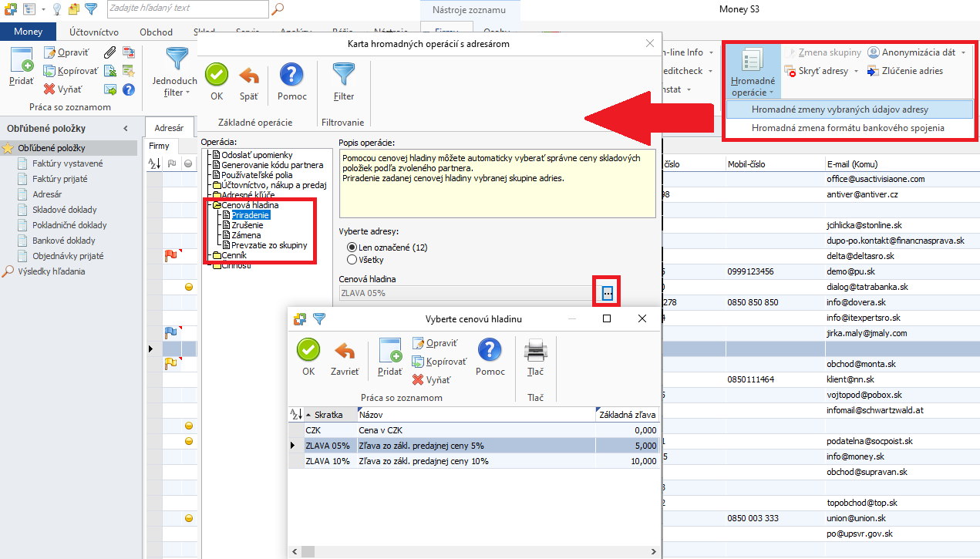This screenshot has width=980, height=559.
Task: Click Objednávky prijaté in the sidebar
Action: point(68,256)
